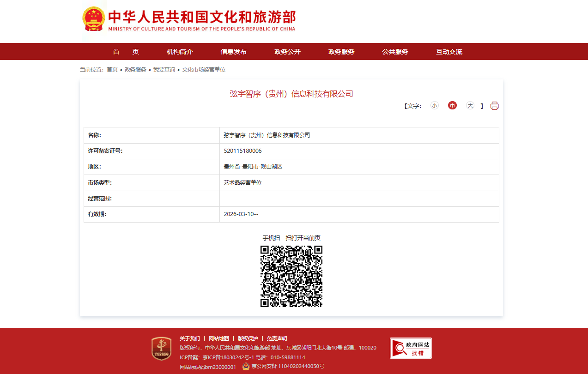Image resolution: width=588 pixels, height=374 pixels.
Task: Click the 许可备案证号 label
Action: pyautogui.click(x=105, y=151)
